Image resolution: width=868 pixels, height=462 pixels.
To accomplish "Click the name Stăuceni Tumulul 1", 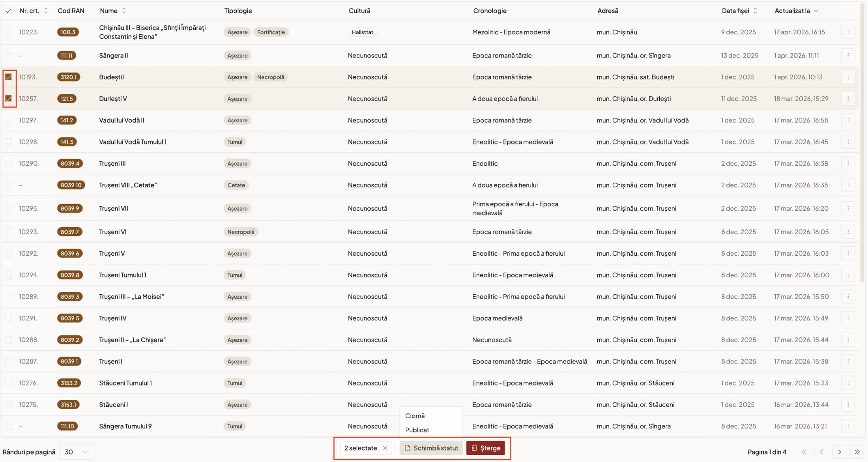I will coord(125,383).
